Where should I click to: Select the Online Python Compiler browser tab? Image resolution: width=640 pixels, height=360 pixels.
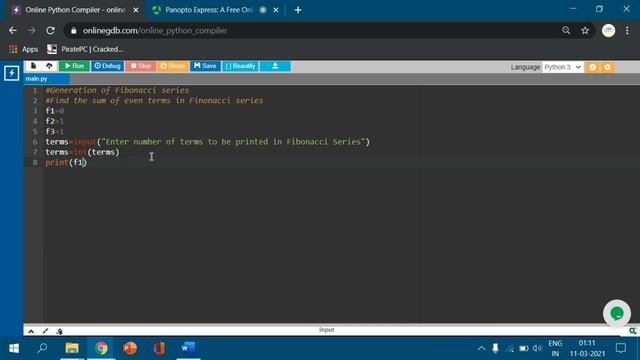[x=76, y=10]
